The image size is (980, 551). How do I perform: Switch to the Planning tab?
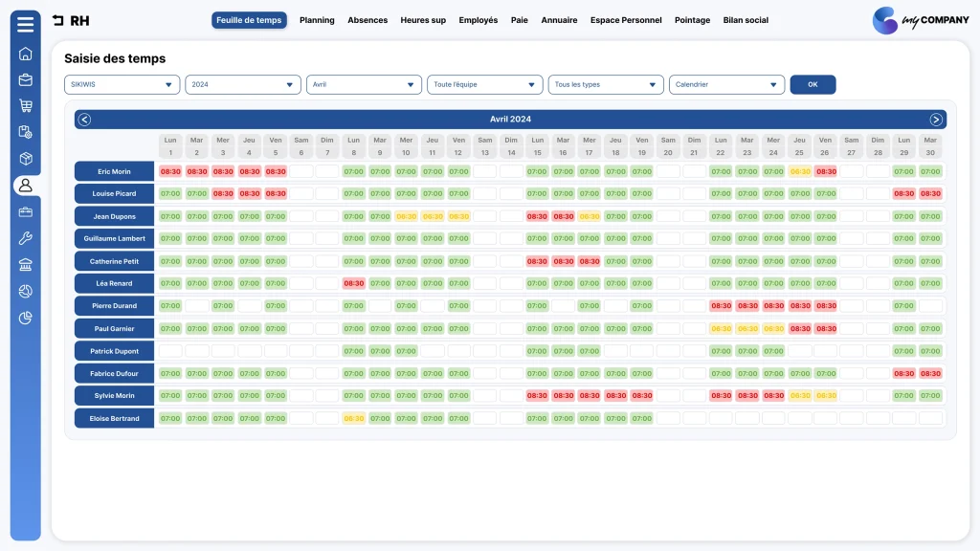317,20
